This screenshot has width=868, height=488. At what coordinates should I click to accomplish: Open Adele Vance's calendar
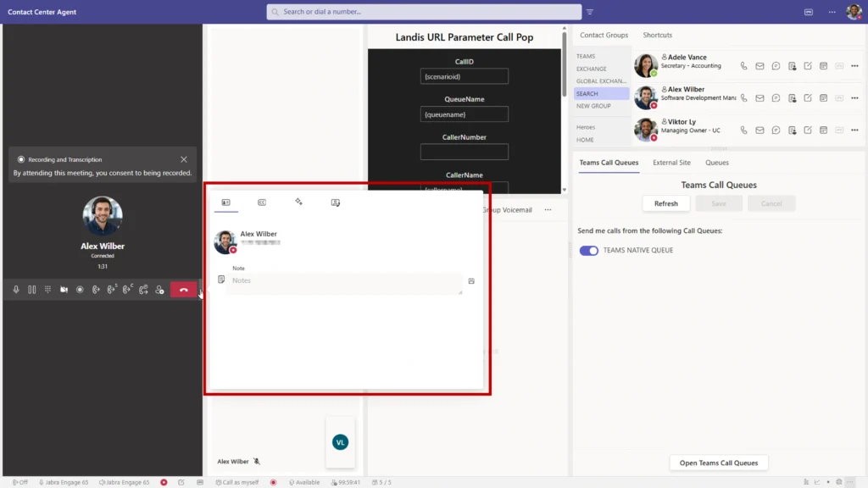824,66
